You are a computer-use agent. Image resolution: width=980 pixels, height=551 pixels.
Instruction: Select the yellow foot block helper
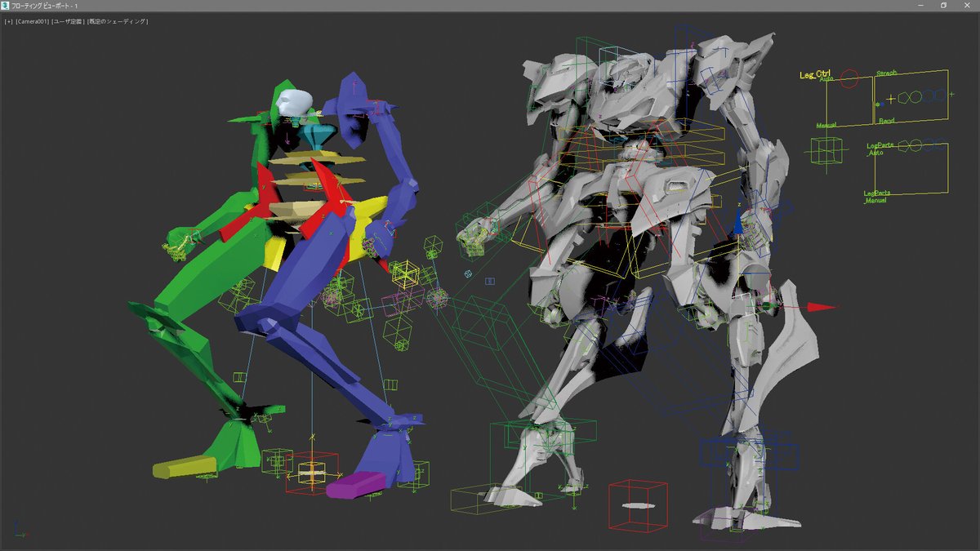point(185,467)
